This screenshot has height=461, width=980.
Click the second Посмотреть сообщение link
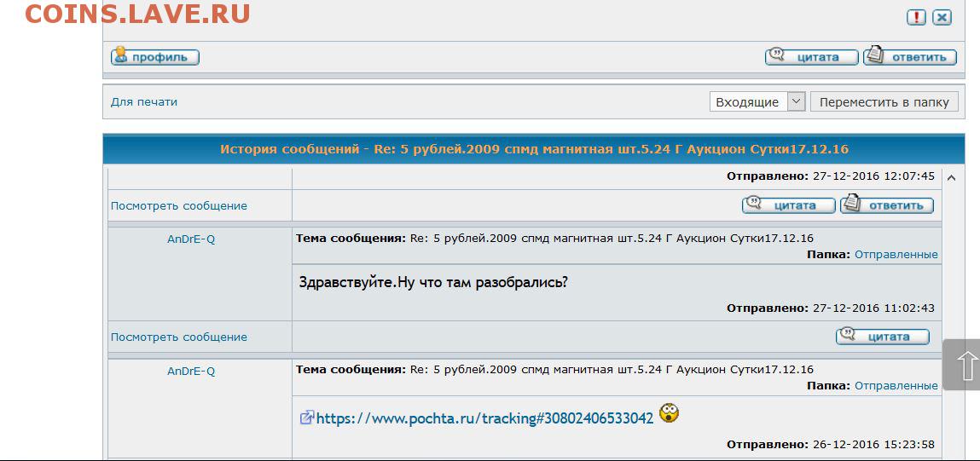[x=179, y=337]
